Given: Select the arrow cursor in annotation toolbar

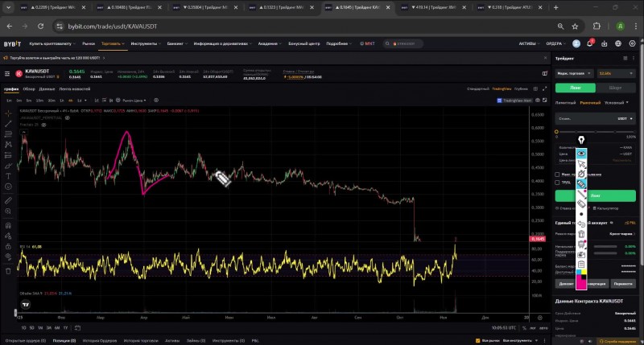Looking at the screenshot, I should click(x=581, y=163).
